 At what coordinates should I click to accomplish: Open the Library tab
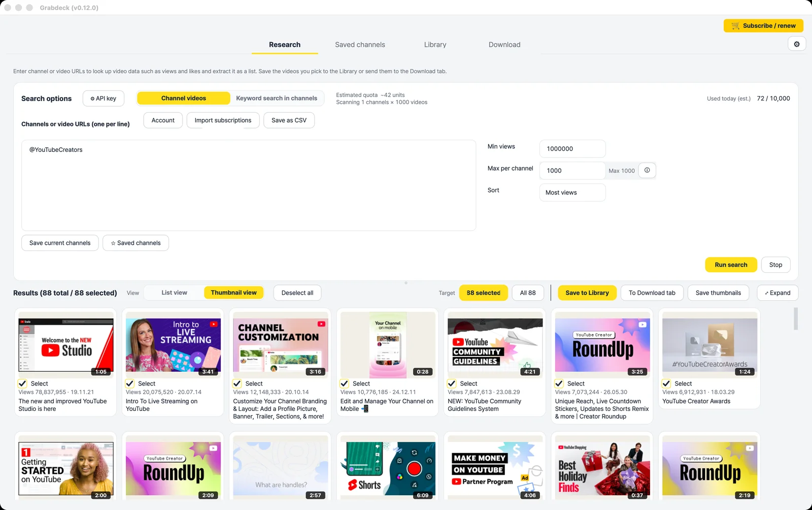435,45
